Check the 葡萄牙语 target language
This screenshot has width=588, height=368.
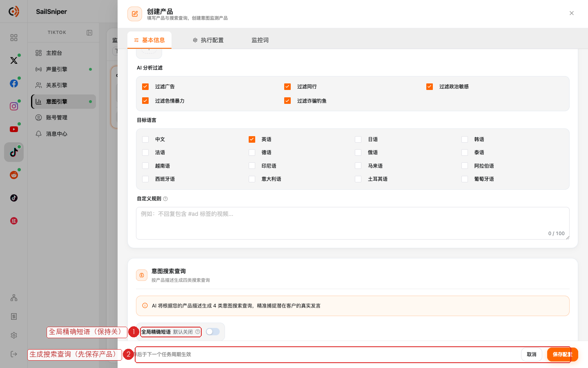tap(465, 179)
